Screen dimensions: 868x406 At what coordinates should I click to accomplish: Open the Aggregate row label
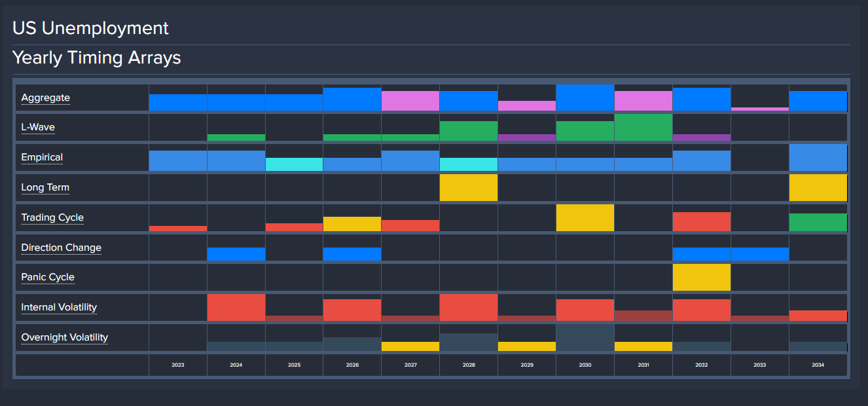tap(45, 98)
